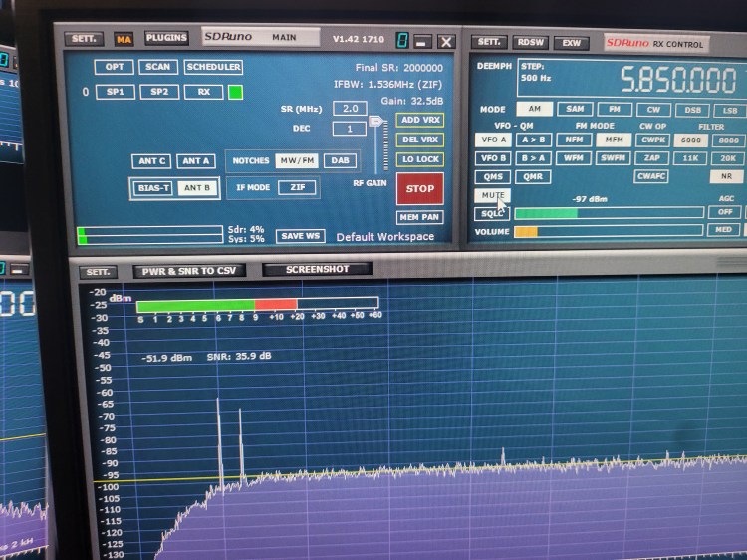Toggle LO LOCK
This screenshot has height=560, width=747.
(x=419, y=159)
